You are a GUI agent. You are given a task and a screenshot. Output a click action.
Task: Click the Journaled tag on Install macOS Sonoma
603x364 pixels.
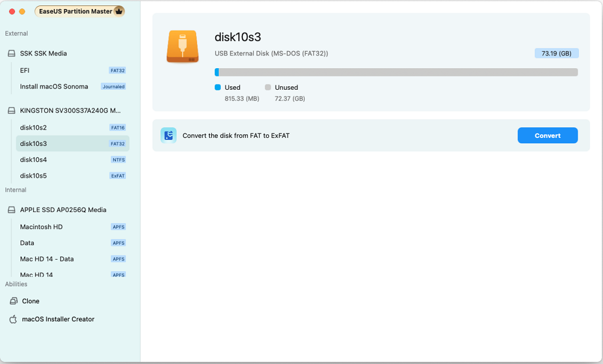click(113, 87)
